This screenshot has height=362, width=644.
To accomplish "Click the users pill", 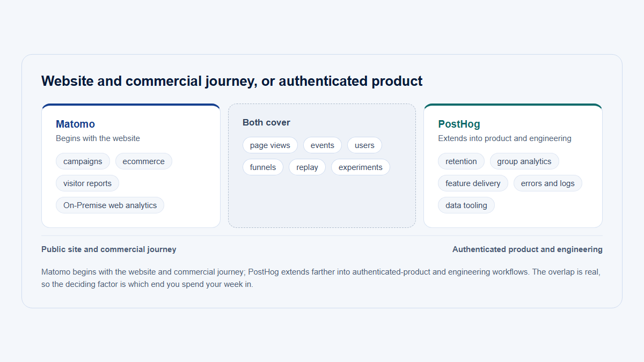I will tap(364, 145).
